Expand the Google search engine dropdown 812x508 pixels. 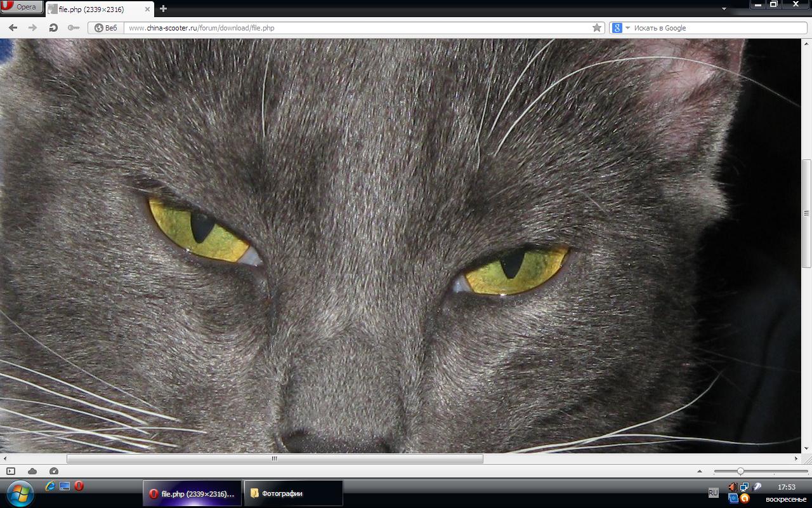pos(627,28)
